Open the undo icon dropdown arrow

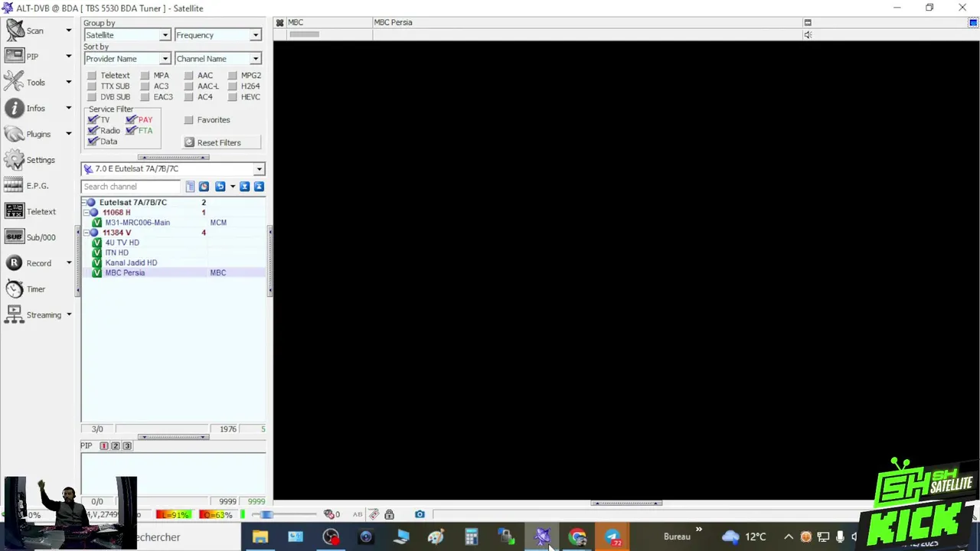click(x=232, y=187)
